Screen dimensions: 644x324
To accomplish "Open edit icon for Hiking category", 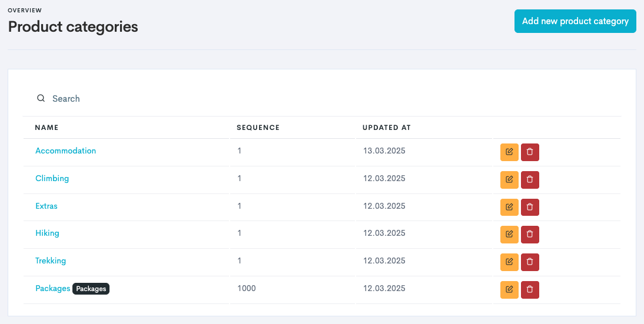I will click(x=509, y=234).
